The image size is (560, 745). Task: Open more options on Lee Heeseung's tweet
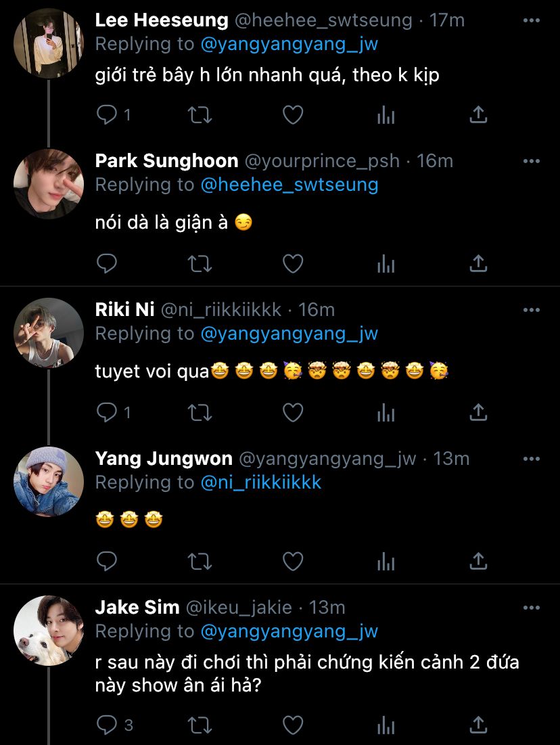click(532, 20)
